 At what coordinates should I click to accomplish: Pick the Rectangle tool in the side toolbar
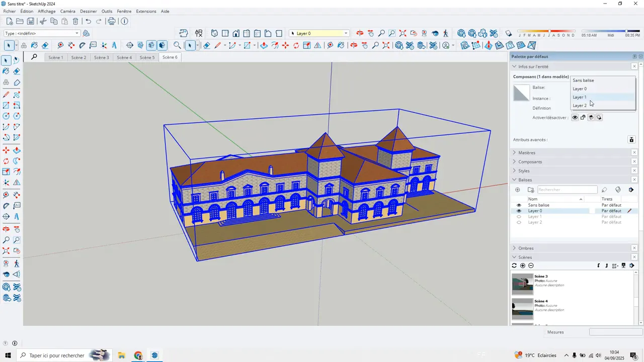(6, 106)
